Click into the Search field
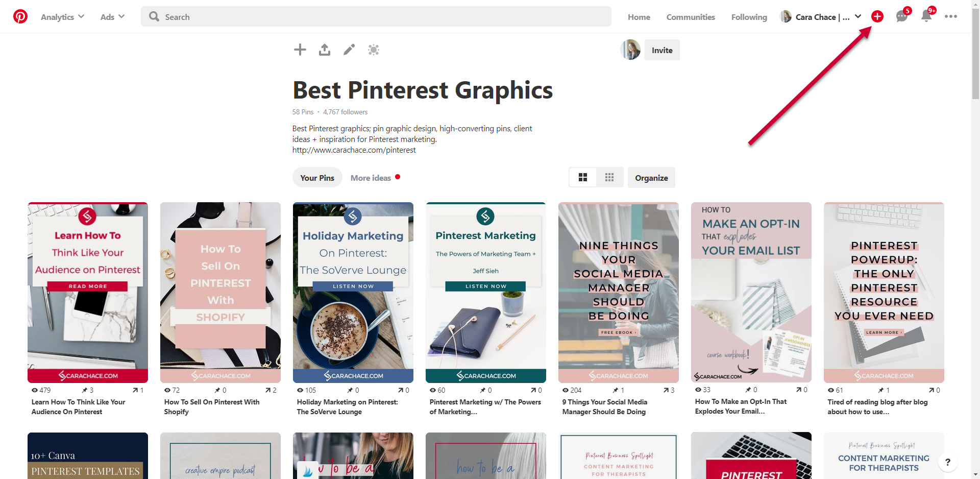The height and width of the screenshot is (479, 980). [376, 17]
